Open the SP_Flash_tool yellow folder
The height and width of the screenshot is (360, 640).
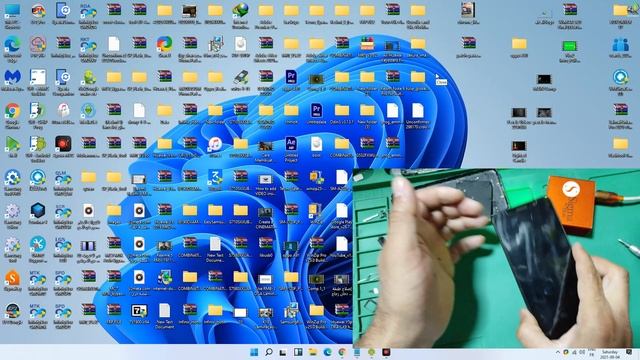point(114,178)
